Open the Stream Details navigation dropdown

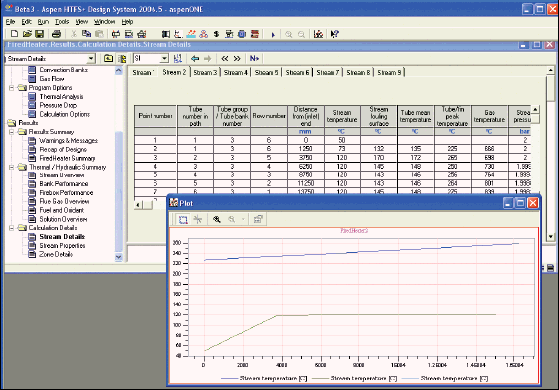coord(91,58)
